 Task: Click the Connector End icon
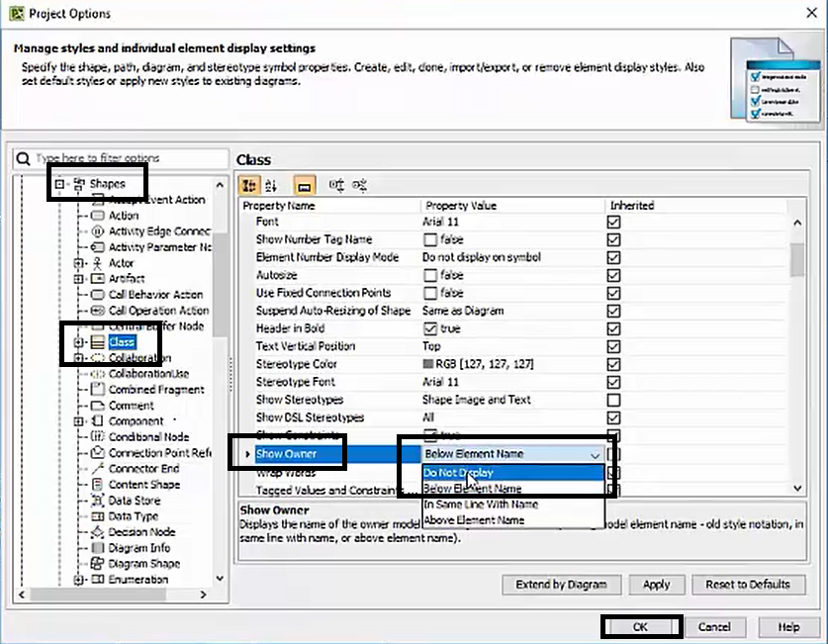tap(98, 469)
